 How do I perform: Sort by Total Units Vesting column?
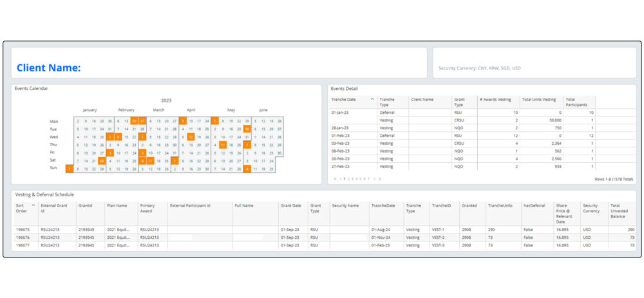pos(538,99)
